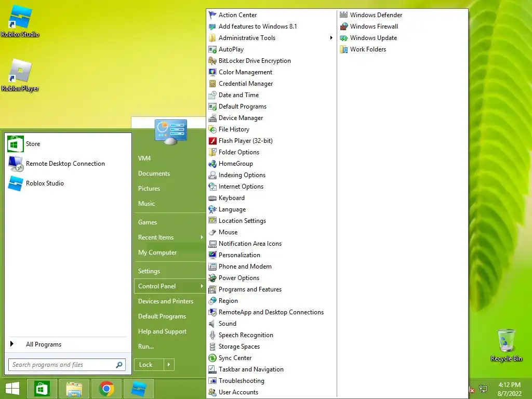Select Help and Support
Screen dimensions: 532x399
coord(162,331)
